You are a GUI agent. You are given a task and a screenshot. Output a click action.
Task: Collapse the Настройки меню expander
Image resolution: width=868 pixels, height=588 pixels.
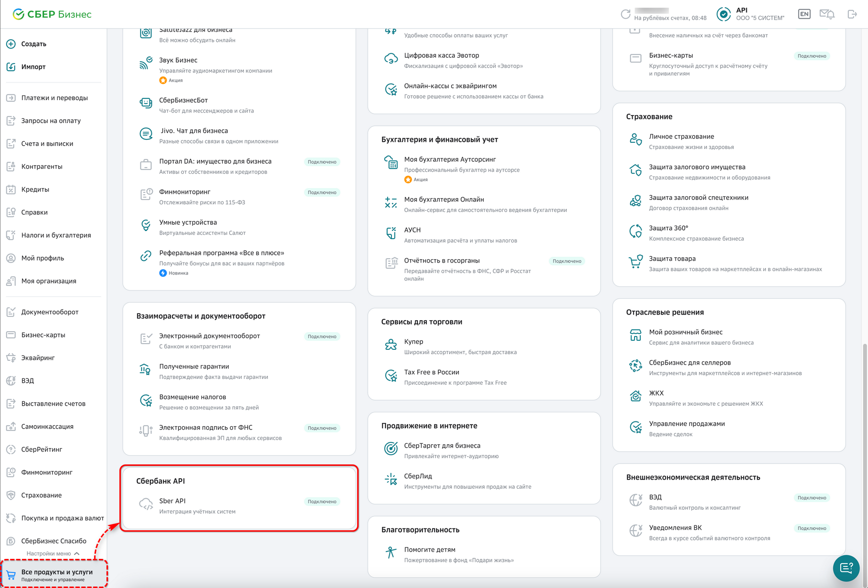tap(53, 554)
